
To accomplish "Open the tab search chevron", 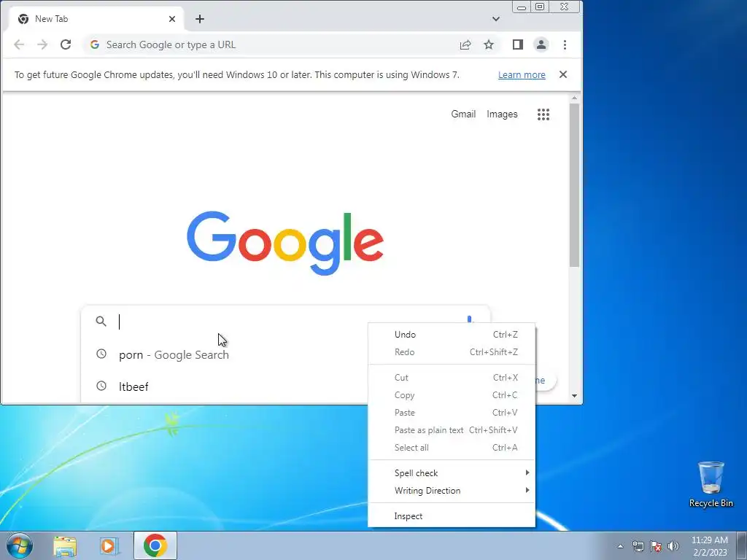I will click(496, 19).
